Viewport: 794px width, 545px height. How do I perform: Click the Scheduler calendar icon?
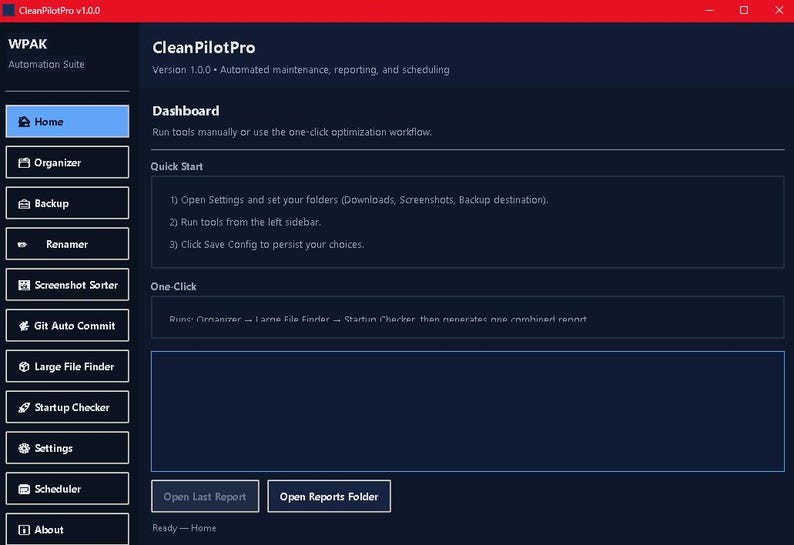(24, 489)
